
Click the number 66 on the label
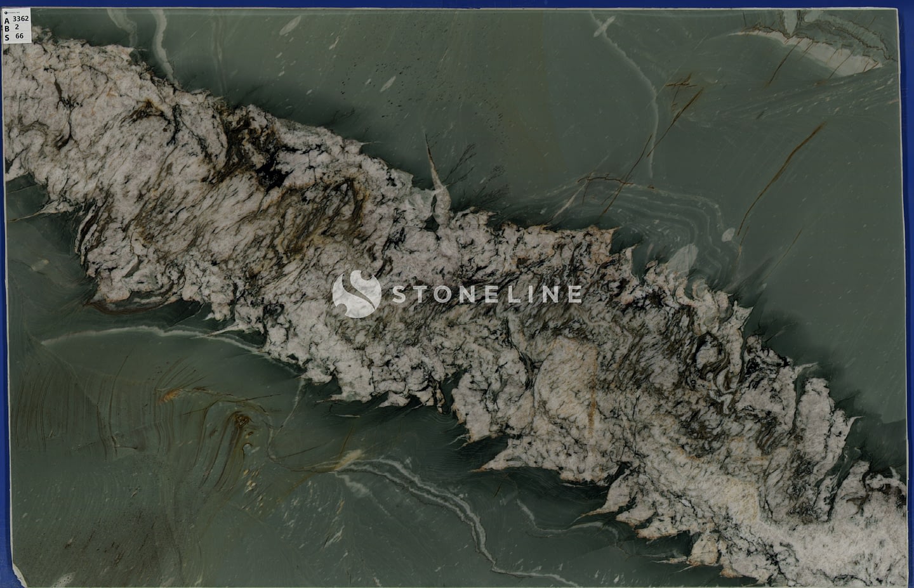pyautogui.click(x=19, y=37)
